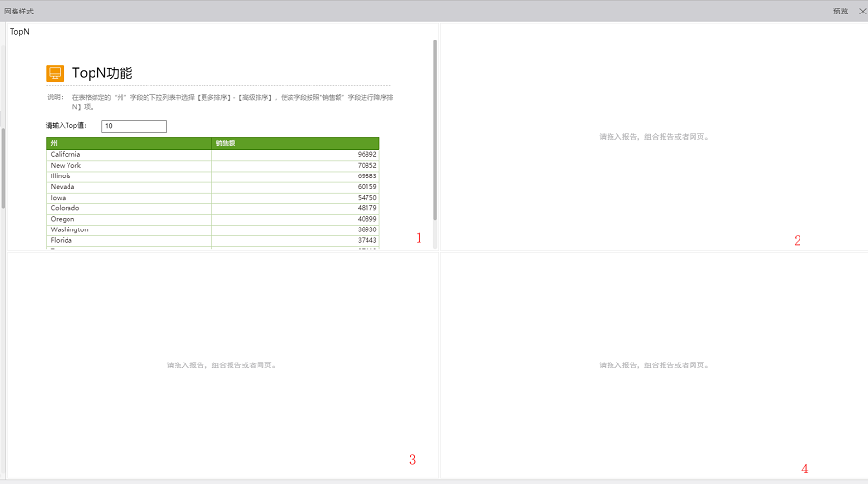This screenshot has height=484, width=868.
Task: Select the empty grid cell numbered 2
Action: click(x=654, y=136)
